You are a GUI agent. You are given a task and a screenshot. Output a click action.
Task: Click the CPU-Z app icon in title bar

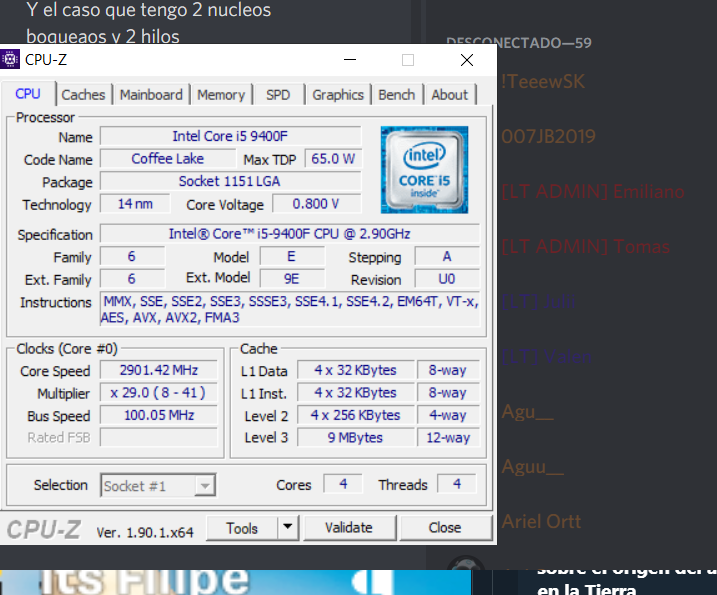pos(10,59)
